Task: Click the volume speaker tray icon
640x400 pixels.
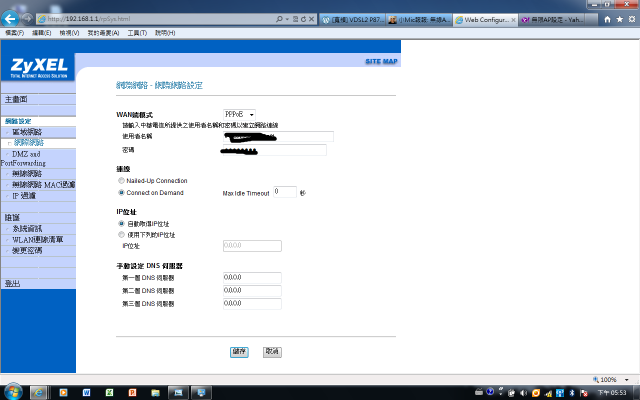Action: (523, 393)
